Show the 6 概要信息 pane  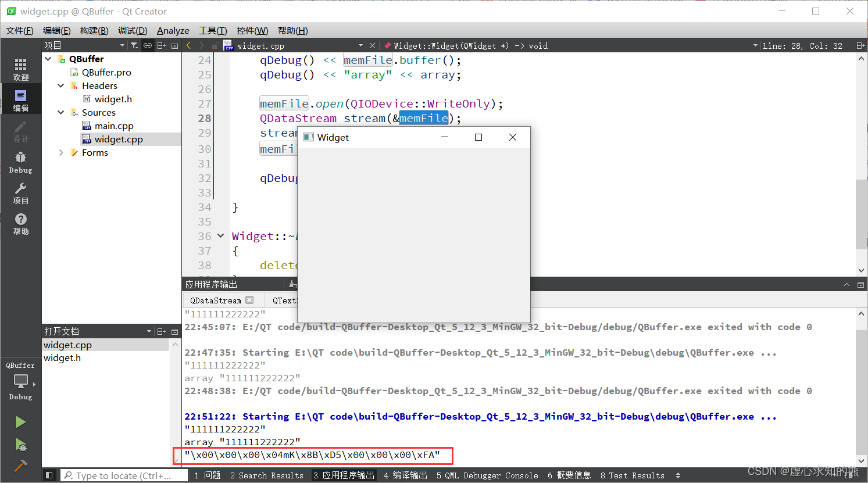click(x=569, y=475)
